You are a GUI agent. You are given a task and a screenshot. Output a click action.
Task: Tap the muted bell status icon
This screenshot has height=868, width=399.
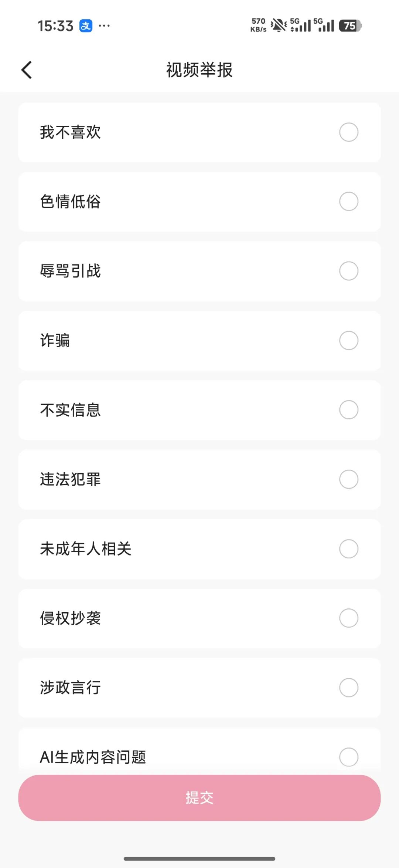(x=279, y=26)
